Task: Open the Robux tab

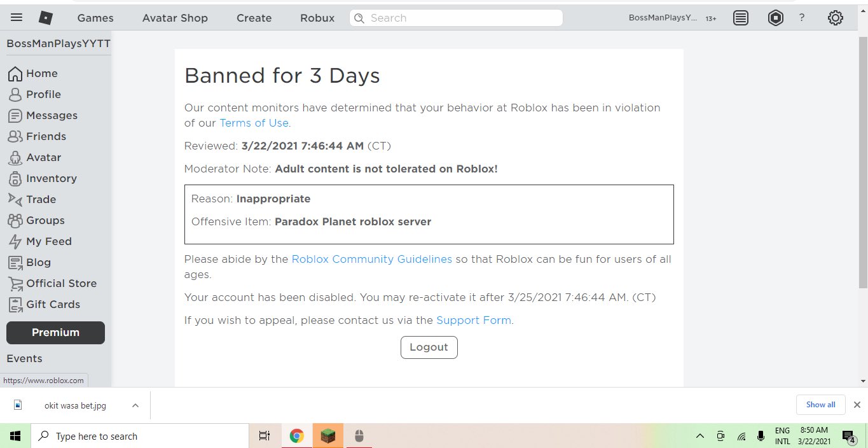Action: pos(317,18)
